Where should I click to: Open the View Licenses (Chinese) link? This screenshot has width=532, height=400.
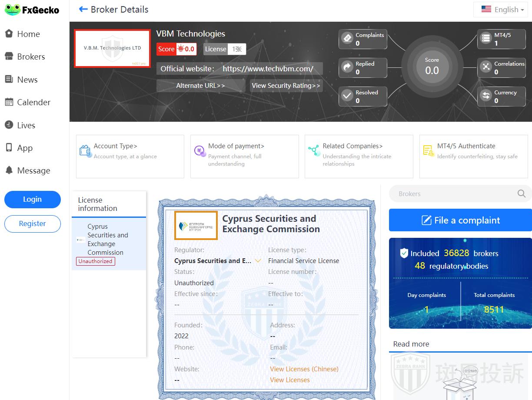(x=304, y=369)
